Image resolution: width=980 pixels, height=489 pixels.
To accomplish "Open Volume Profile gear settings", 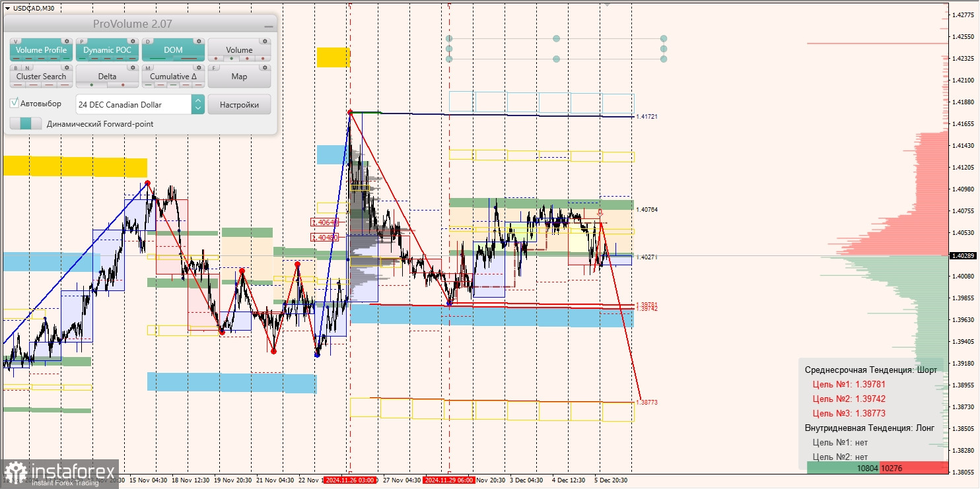I will (x=67, y=41).
